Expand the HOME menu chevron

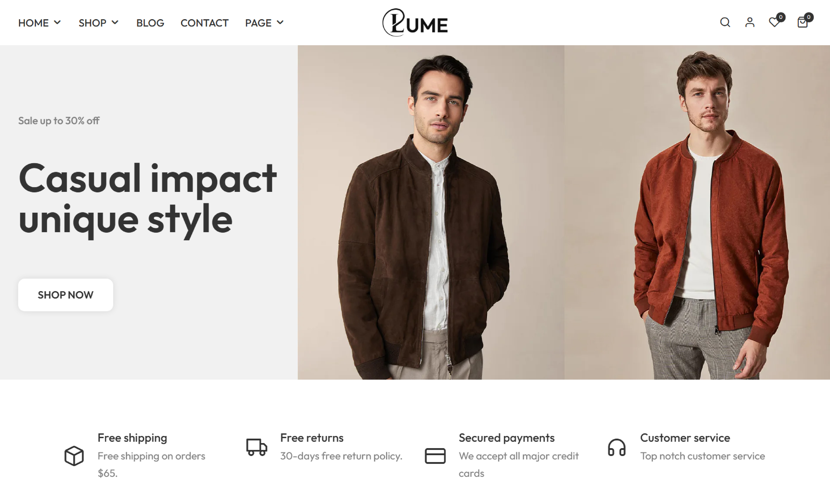click(x=57, y=23)
